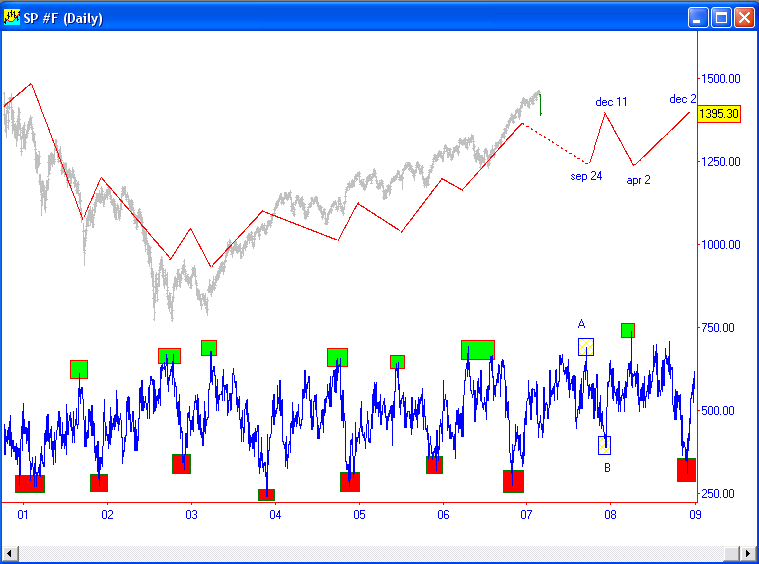Screen dimensions: 759x564
Task: Click the horizontal scrollbar track
Action: pos(380,554)
